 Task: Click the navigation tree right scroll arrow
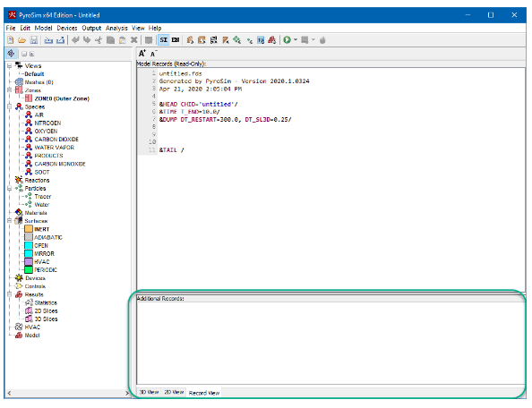click(127, 393)
